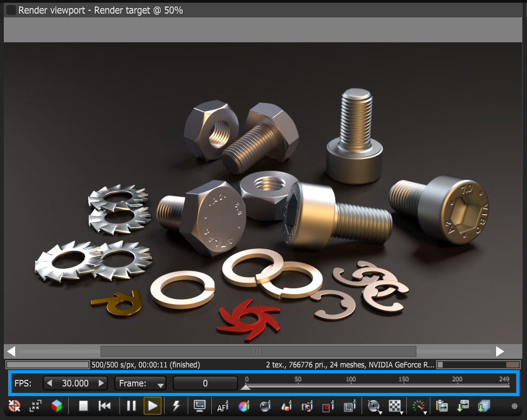
Task: Select the stop render icon
Action: (83, 406)
